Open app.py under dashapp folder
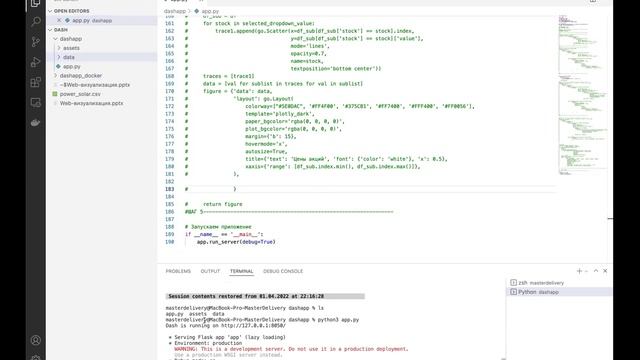640x360 pixels. [x=71, y=67]
